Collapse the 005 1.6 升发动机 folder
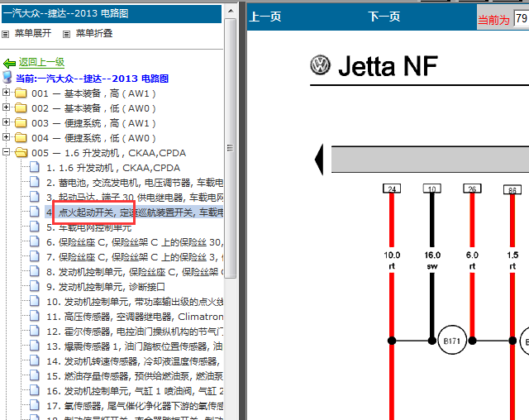The width and height of the screenshot is (529, 420). pos(6,151)
